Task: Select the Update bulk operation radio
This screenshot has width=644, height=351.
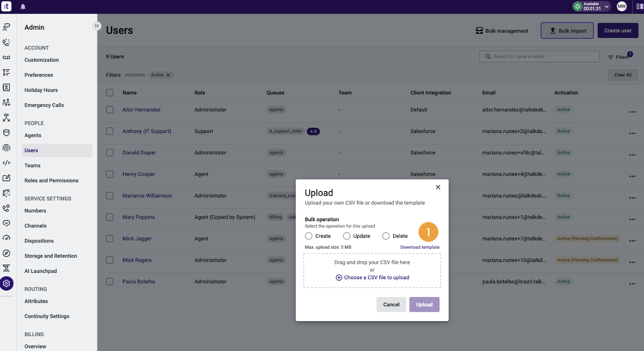Action: pyautogui.click(x=346, y=236)
